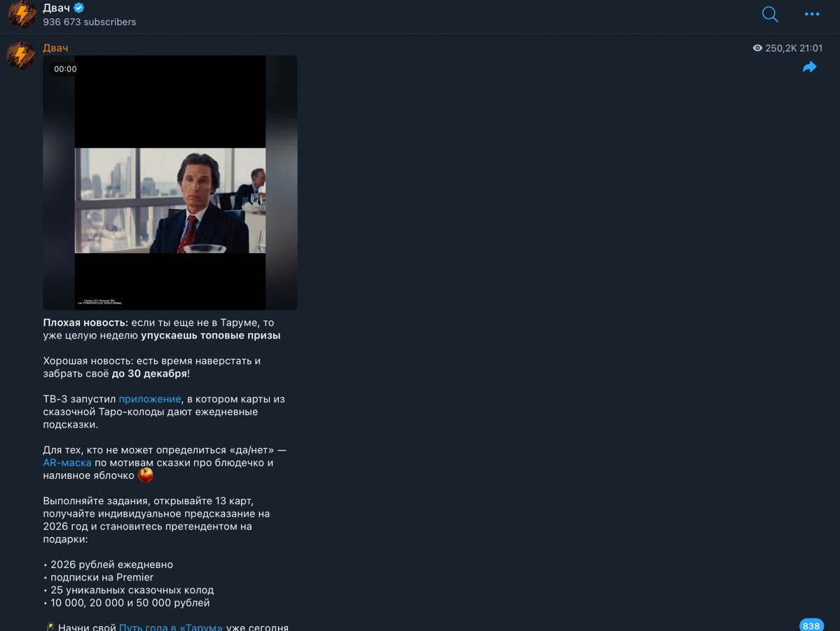This screenshot has width=840, height=631.
Task: Click the 21:01 message timestamp
Action: 811,48
